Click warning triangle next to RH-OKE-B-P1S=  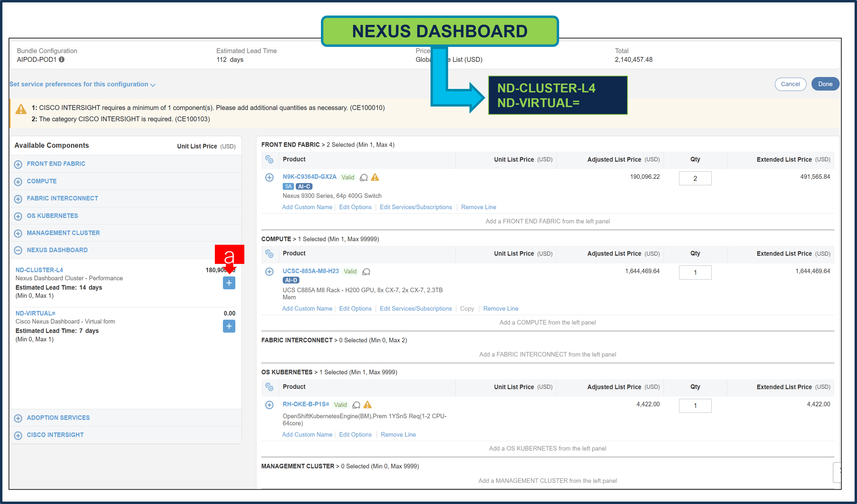[367, 404]
